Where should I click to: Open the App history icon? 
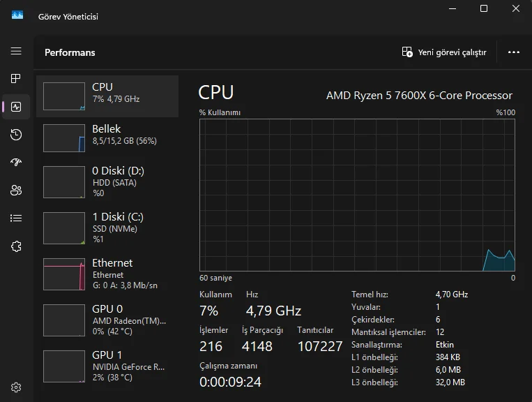[x=16, y=135]
